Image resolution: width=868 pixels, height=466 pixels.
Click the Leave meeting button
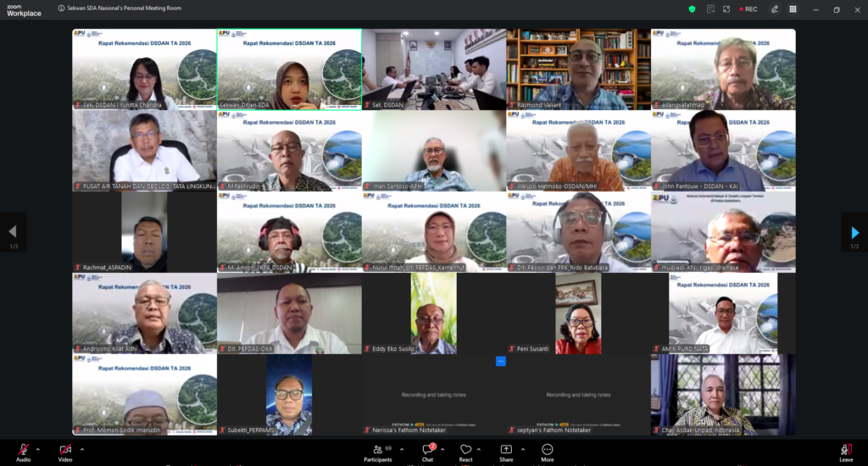click(846, 452)
